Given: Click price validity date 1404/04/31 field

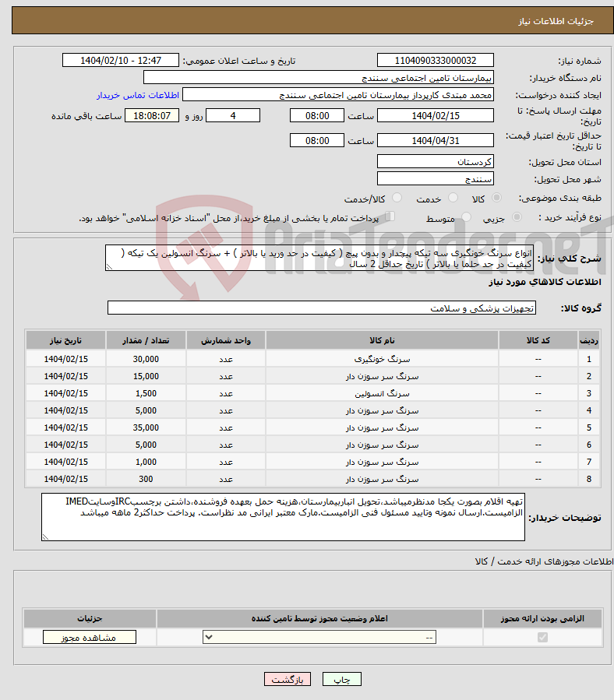Looking at the screenshot, I should click(x=436, y=141).
